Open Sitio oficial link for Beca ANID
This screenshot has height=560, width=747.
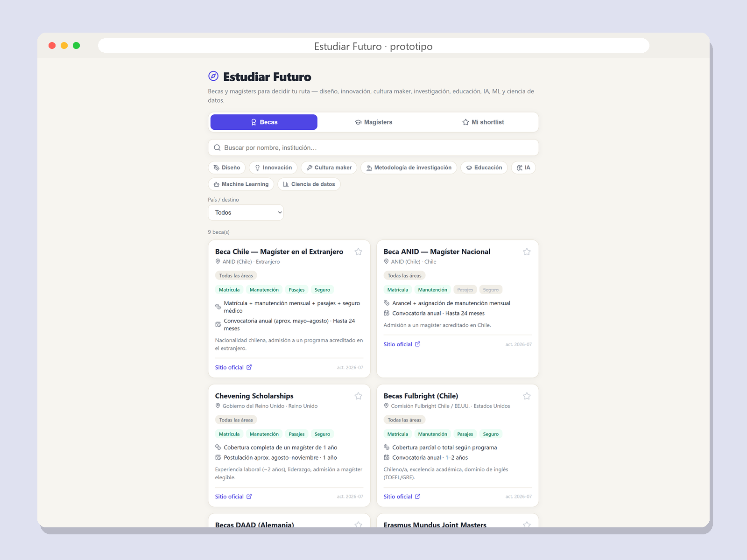[x=402, y=344]
